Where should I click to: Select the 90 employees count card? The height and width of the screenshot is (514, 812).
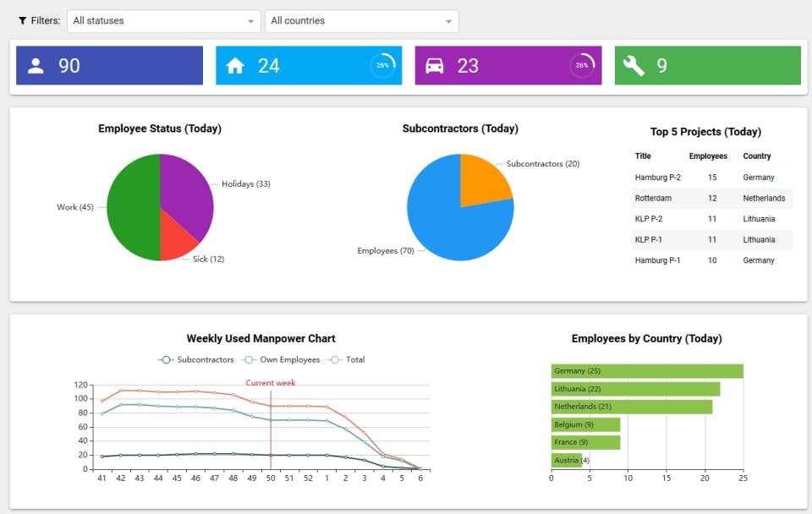pos(109,65)
